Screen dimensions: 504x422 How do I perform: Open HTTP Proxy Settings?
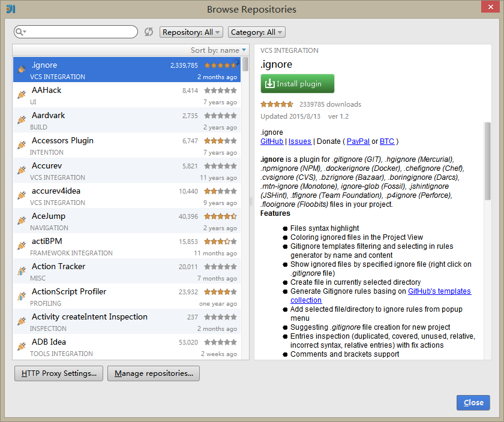59,373
